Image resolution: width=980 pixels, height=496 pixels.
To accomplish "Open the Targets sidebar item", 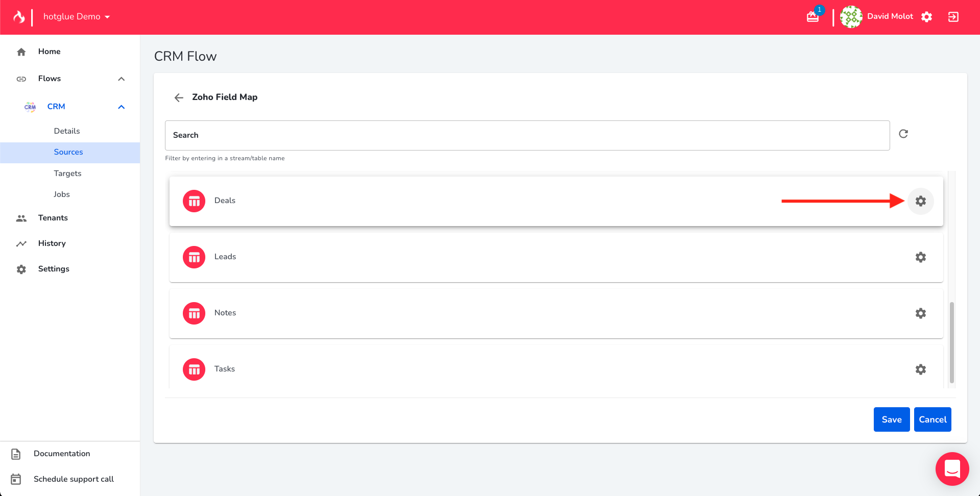I will pos(67,173).
